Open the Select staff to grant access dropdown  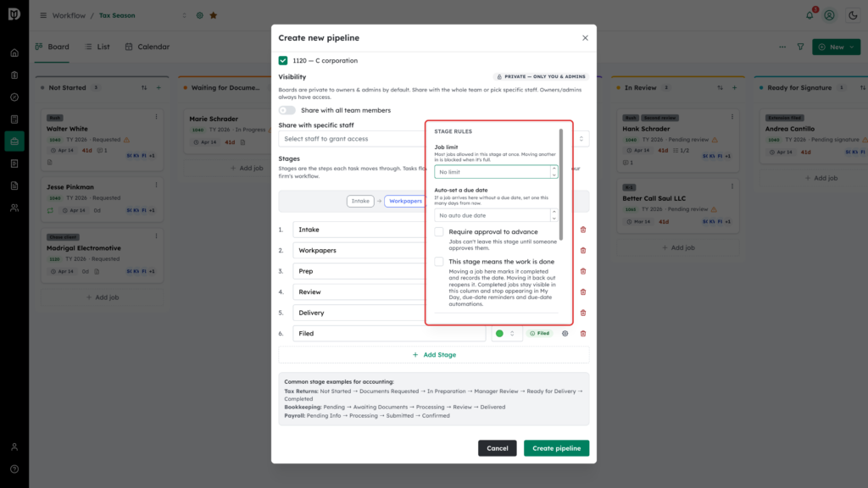click(x=433, y=139)
